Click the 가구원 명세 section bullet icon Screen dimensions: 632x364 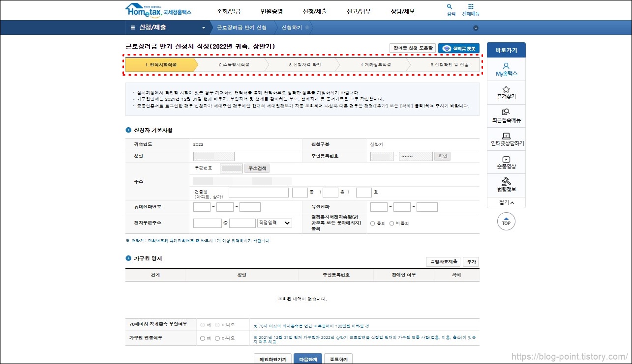coord(128,258)
